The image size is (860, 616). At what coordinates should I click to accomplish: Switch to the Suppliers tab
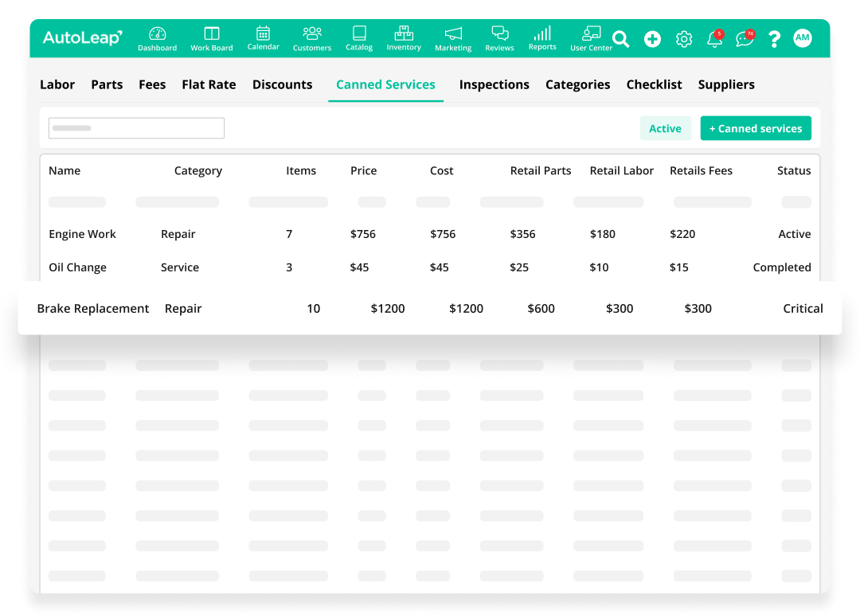(726, 84)
